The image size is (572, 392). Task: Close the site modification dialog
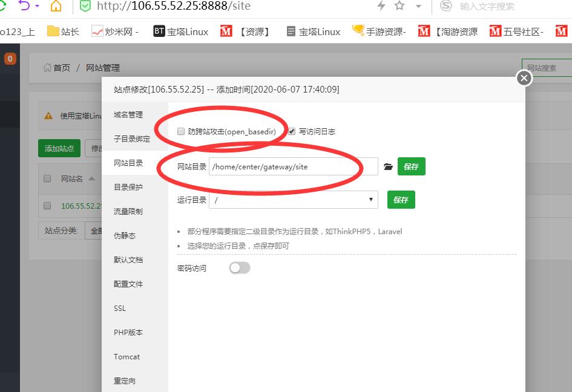[524, 78]
